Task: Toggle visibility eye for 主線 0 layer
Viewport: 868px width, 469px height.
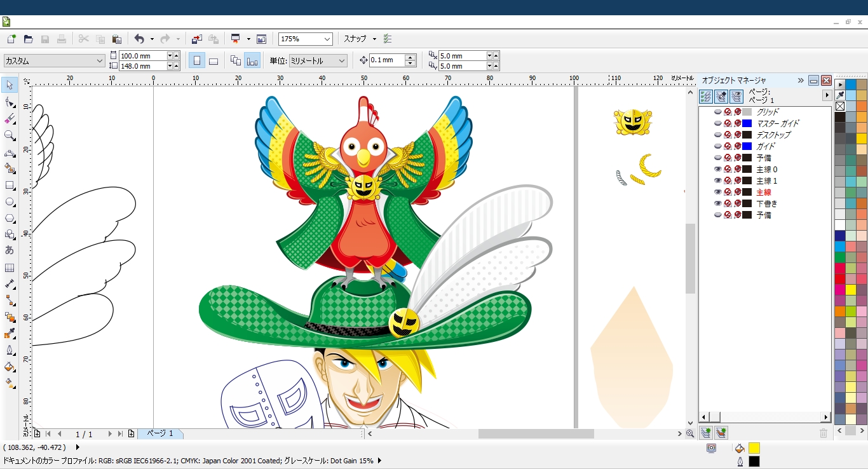Action: (x=718, y=170)
